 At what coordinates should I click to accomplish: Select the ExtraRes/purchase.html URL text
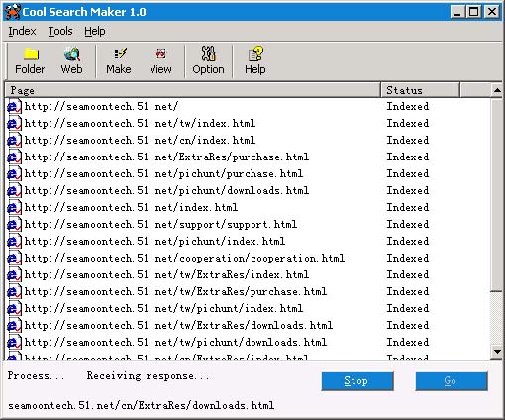[166, 157]
